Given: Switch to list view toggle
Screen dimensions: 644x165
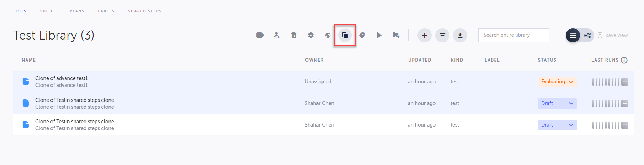Looking at the screenshot, I should pos(573,35).
